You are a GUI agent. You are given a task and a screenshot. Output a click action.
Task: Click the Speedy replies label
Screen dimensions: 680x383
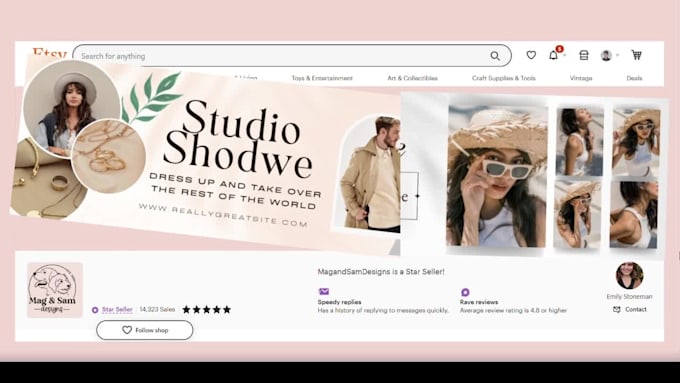pos(339,302)
